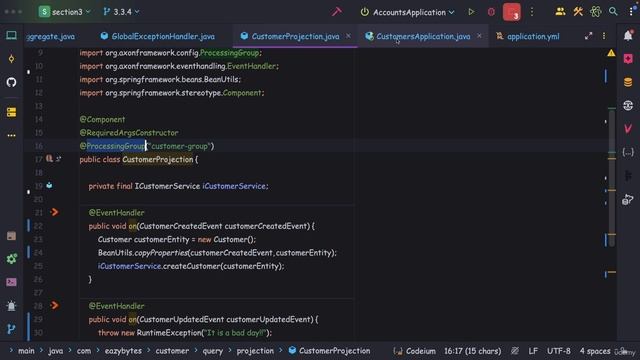640x360 pixels.
Task: Click the iCustomerService field declaration
Action: point(234,186)
